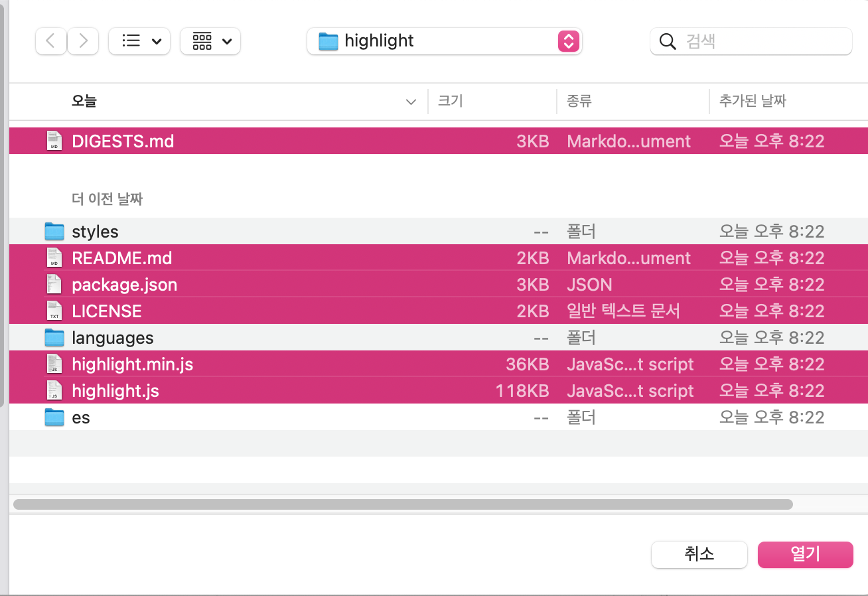Go back with the left chevron button

click(50, 41)
